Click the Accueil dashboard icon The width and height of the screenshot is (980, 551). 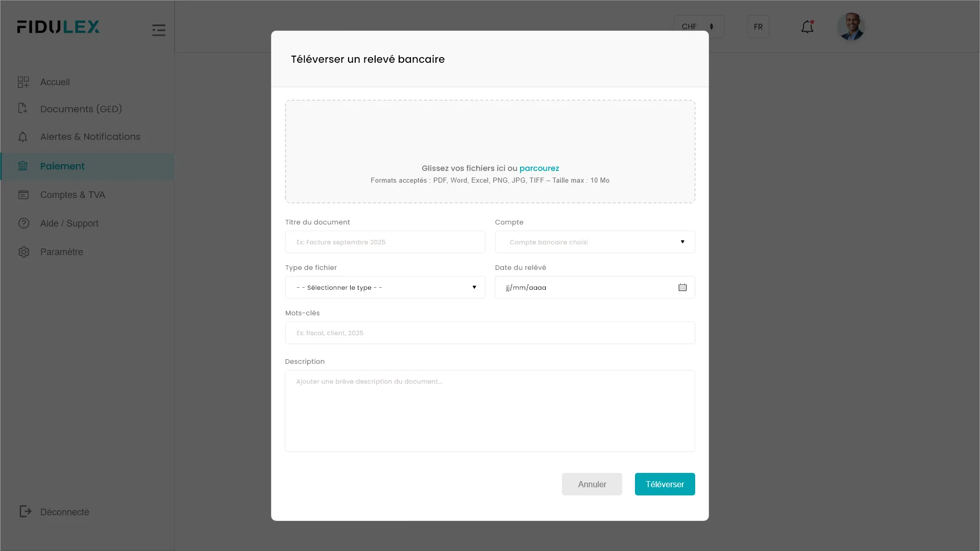23,82
